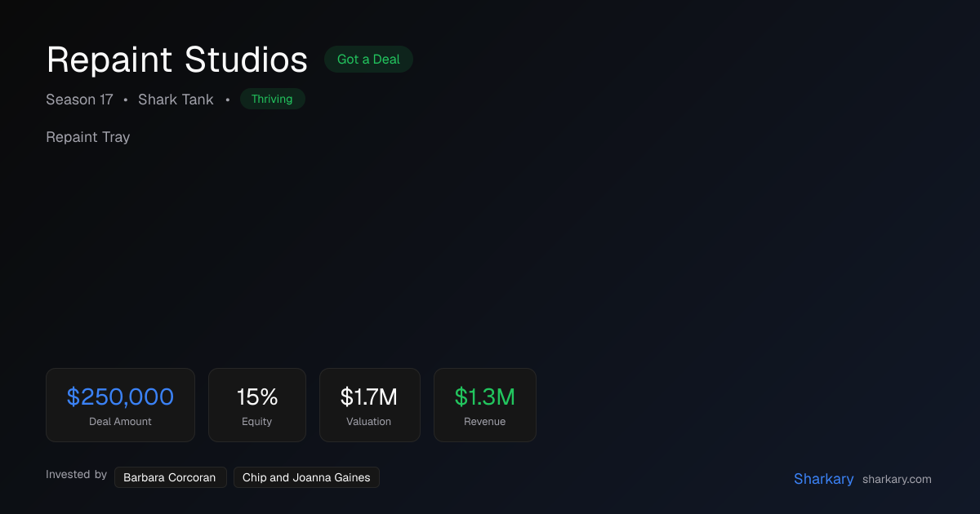Select the Chip and Joanna Gaines tag
Image resolution: width=980 pixels, height=514 pixels.
pyautogui.click(x=306, y=477)
